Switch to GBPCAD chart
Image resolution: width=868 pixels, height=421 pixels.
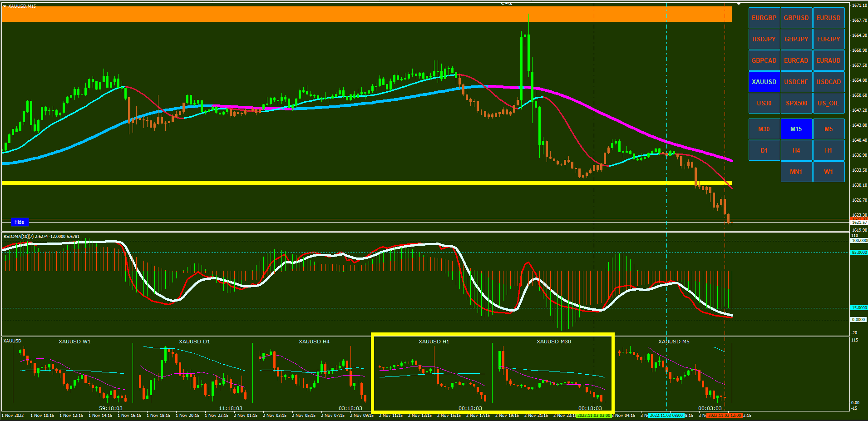[764, 60]
